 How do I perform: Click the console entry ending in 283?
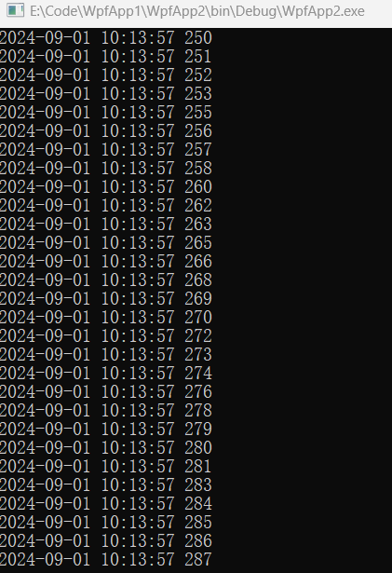pos(106,484)
